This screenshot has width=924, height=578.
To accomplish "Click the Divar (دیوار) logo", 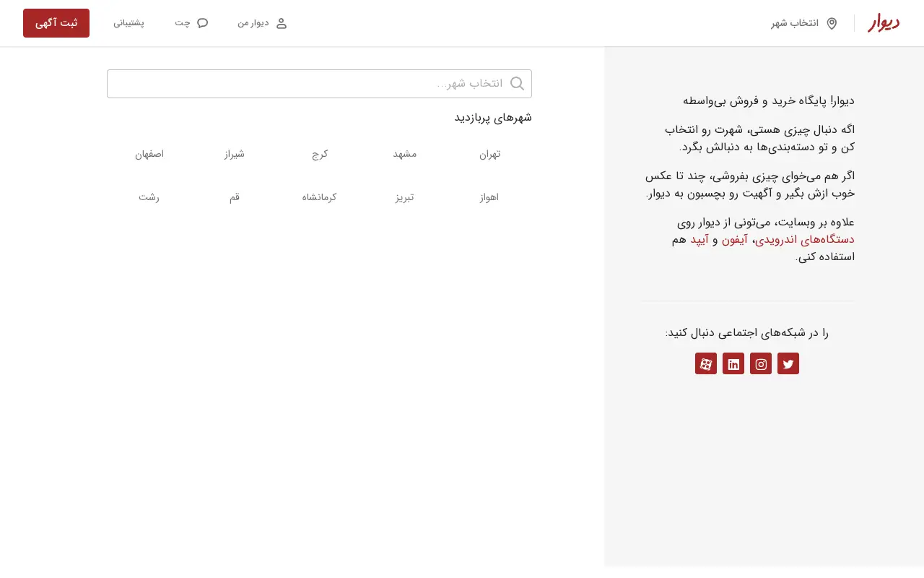I will click(x=884, y=23).
